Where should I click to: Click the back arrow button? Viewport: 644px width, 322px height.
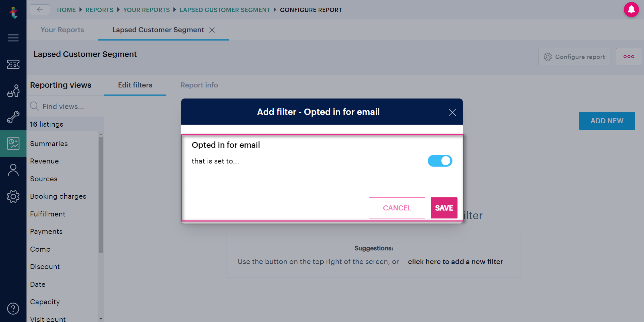coord(40,10)
